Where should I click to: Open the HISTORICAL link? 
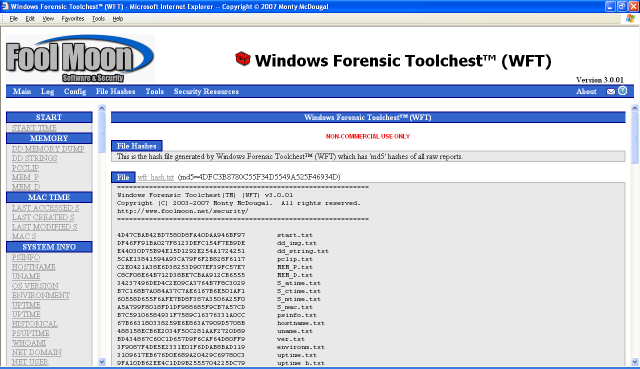pos(35,324)
